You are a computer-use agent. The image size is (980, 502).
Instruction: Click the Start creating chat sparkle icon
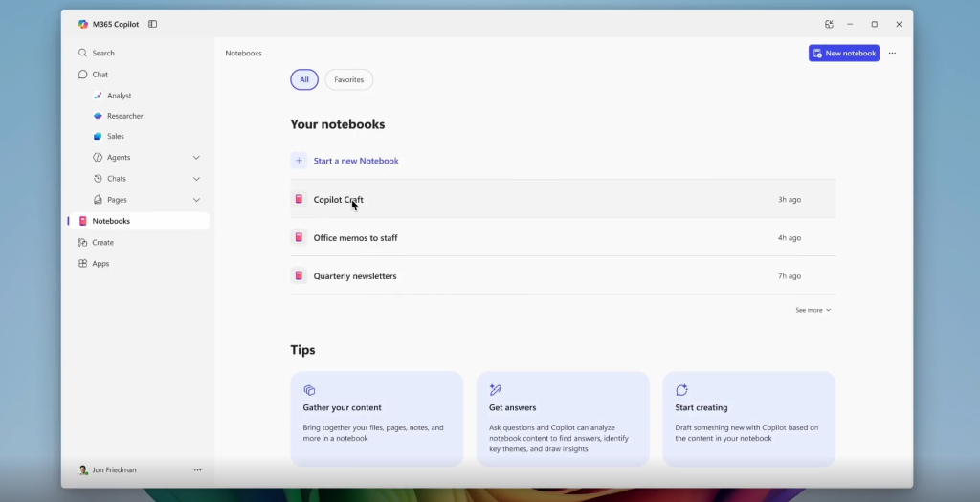point(681,390)
